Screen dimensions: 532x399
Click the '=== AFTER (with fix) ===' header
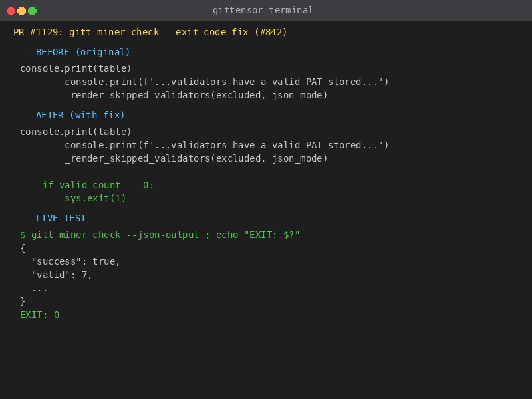tap(80, 115)
